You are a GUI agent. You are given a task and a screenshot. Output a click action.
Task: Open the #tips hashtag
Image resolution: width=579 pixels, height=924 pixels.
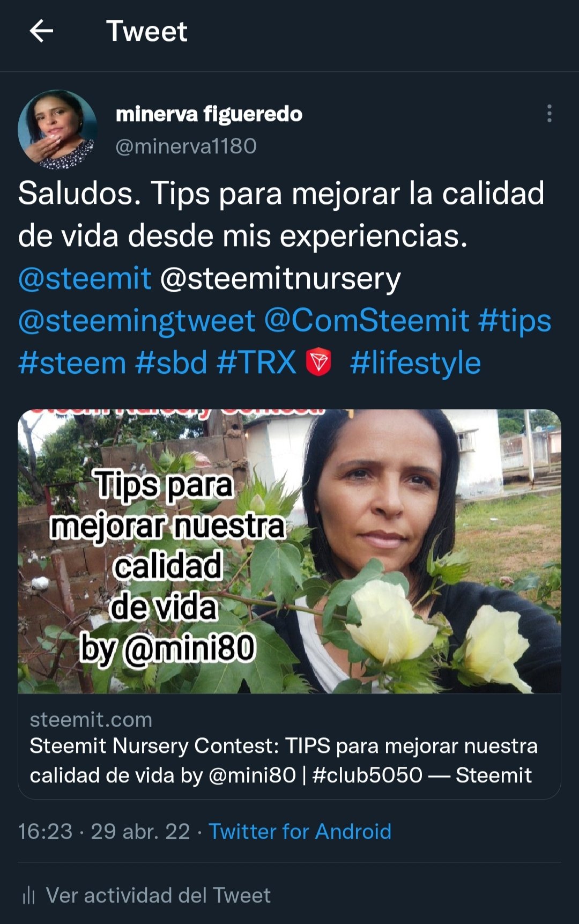click(515, 321)
